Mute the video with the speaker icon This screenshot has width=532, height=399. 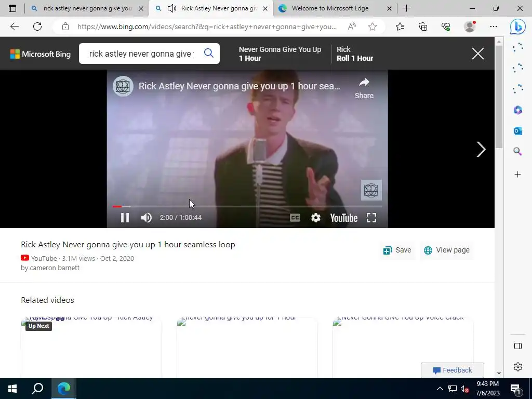(x=146, y=218)
